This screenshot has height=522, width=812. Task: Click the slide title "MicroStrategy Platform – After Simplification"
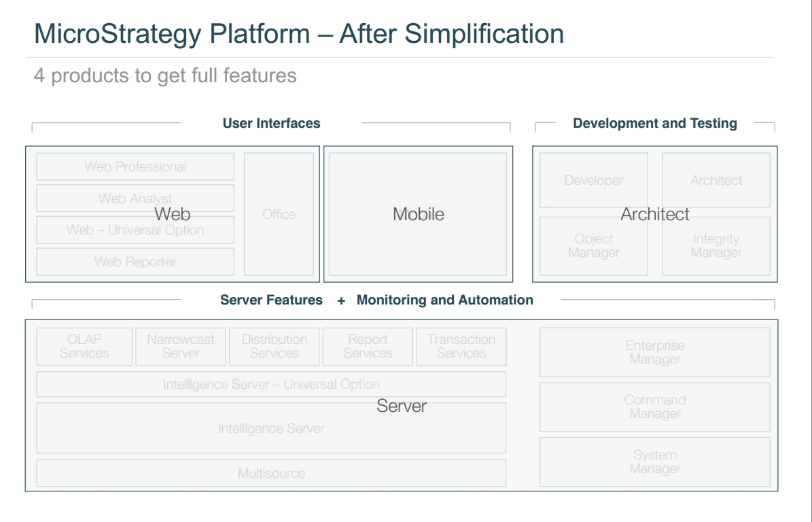[x=299, y=34]
